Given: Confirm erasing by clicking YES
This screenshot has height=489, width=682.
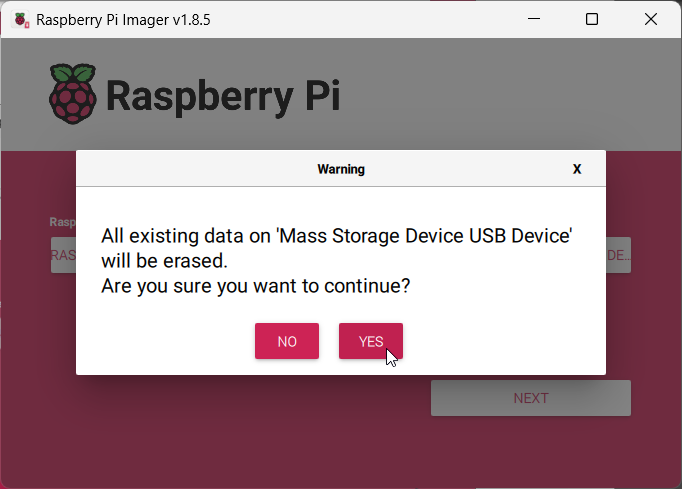Looking at the screenshot, I should click(370, 341).
